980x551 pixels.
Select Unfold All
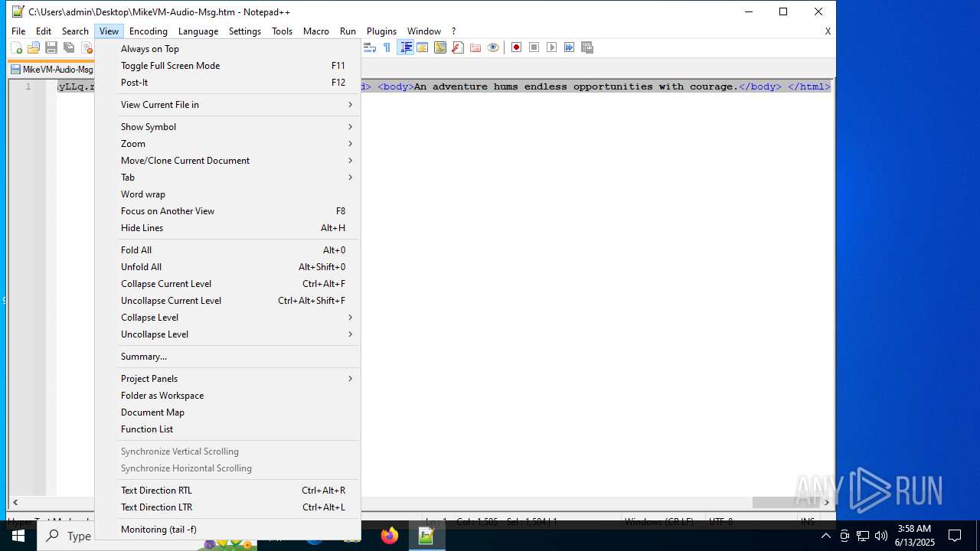(227, 267)
